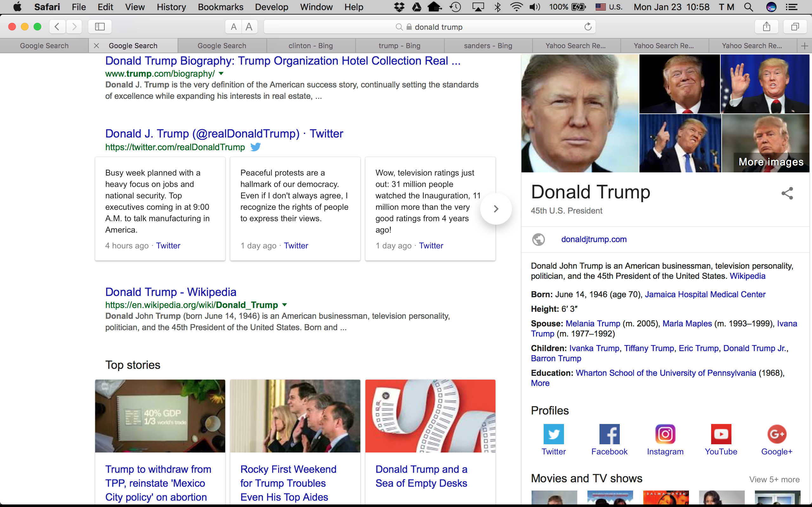Show all tabs overview icon
This screenshot has height=507, width=812.
tap(795, 27)
